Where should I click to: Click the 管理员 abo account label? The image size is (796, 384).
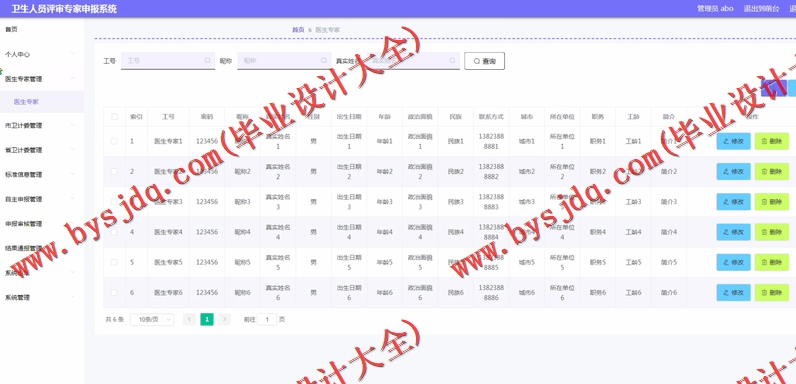[715, 9]
